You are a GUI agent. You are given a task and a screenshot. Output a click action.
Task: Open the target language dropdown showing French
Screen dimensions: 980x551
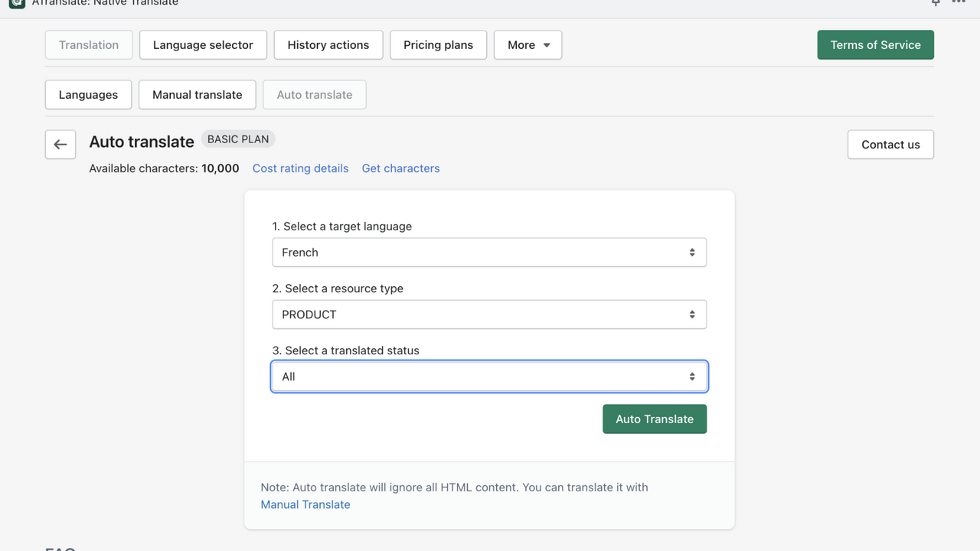pyautogui.click(x=489, y=252)
